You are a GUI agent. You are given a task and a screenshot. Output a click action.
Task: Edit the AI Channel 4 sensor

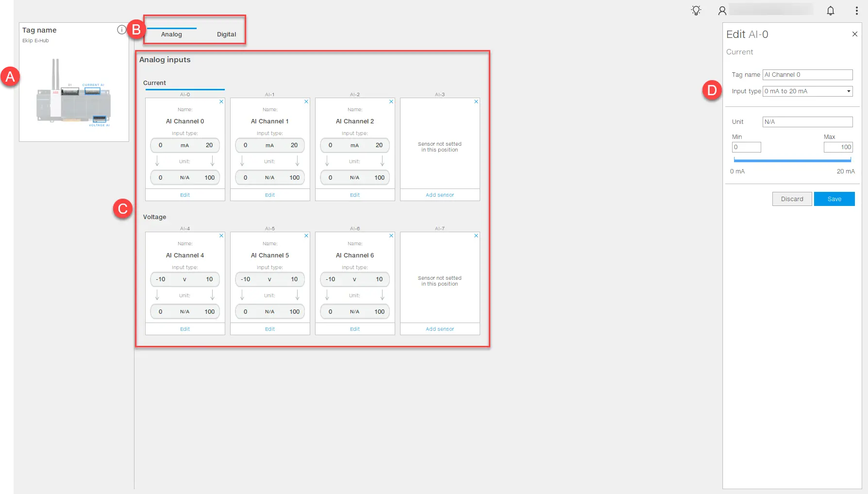185,329
